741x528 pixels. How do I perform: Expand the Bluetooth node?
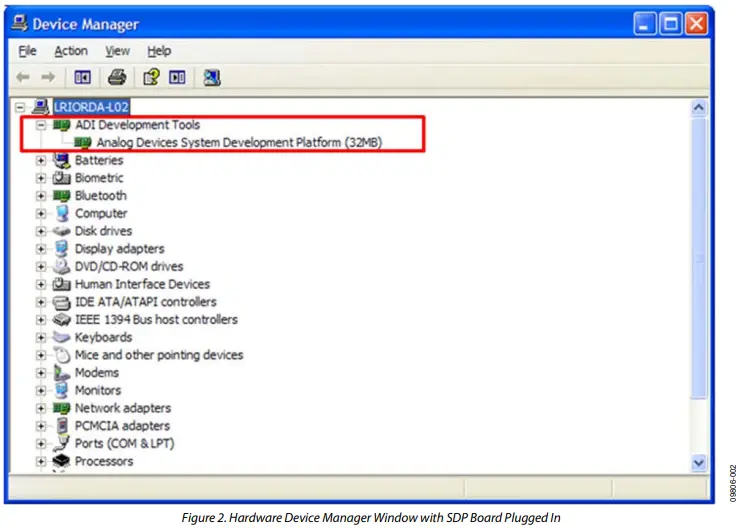tap(41, 196)
